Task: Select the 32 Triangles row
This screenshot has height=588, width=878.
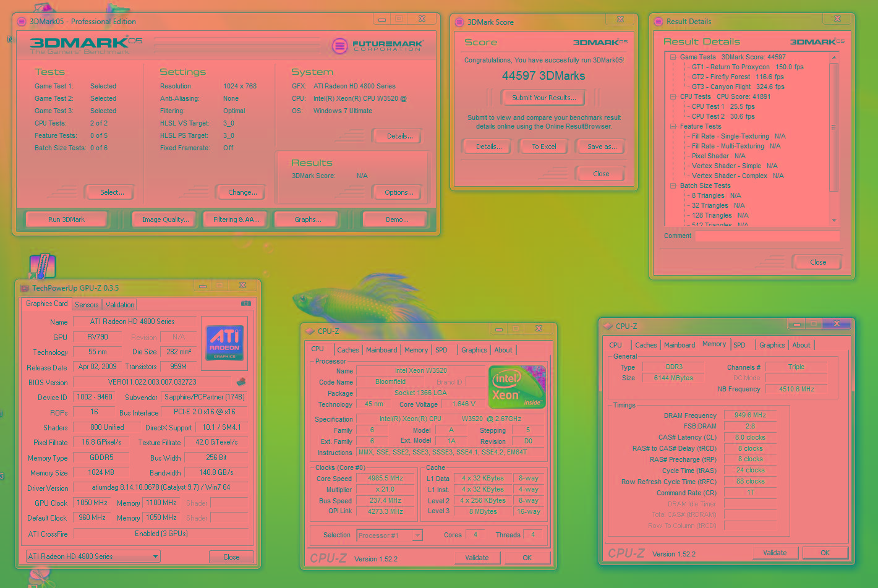Action: 718,205
